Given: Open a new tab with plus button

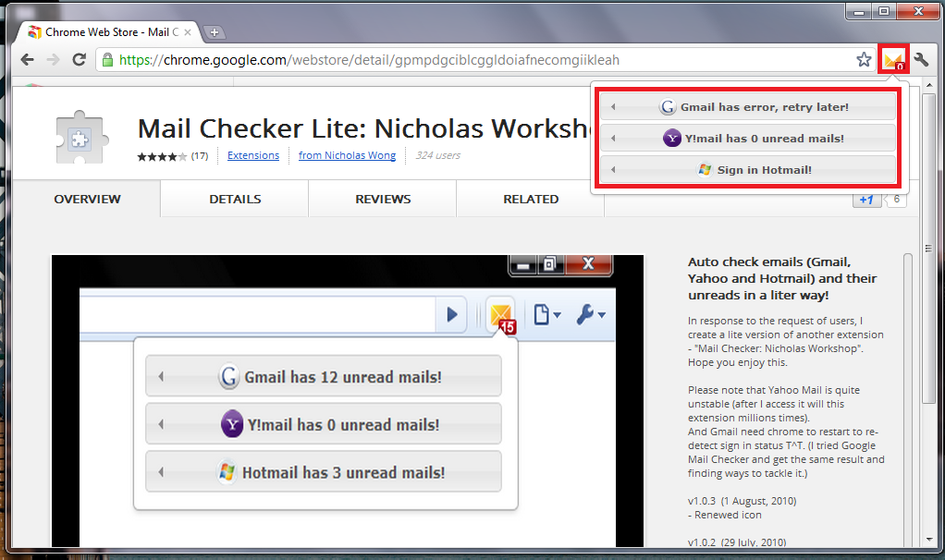Looking at the screenshot, I should (x=214, y=32).
